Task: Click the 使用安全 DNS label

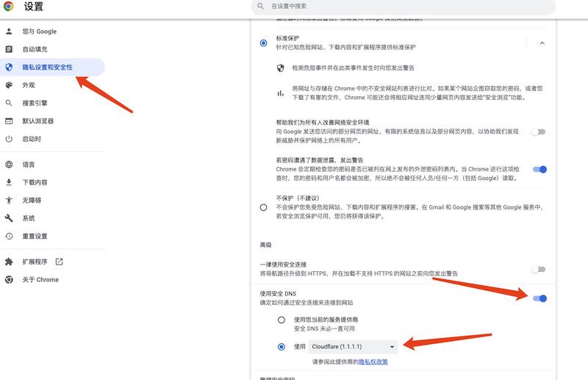Action: pos(278,293)
